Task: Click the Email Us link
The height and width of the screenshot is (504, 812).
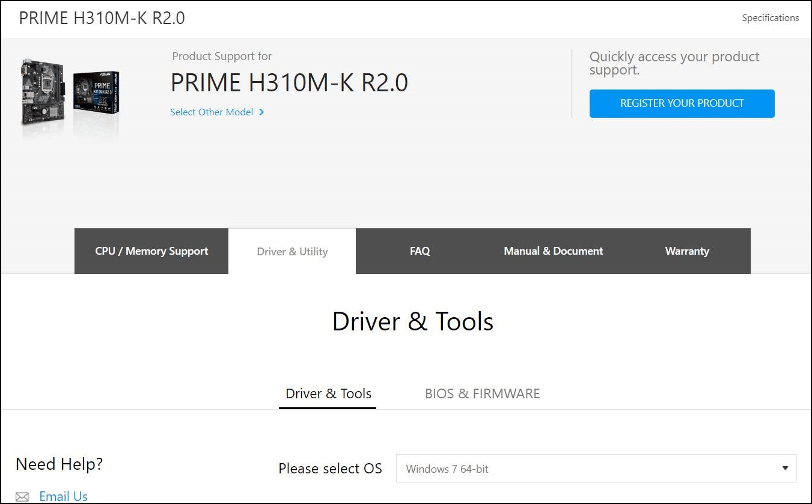Action: (x=63, y=496)
